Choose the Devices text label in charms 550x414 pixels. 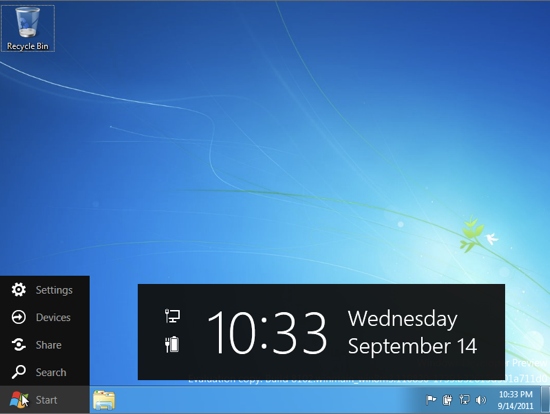coord(53,317)
